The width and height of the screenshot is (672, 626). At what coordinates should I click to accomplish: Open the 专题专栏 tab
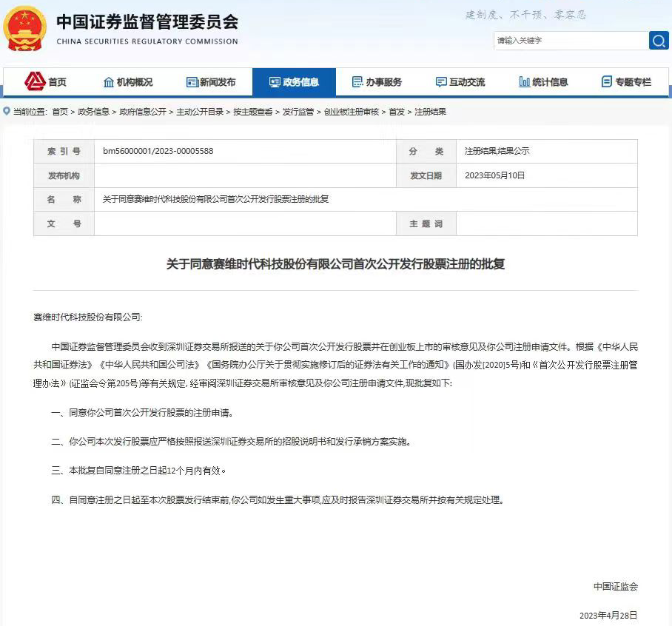[626, 82]
